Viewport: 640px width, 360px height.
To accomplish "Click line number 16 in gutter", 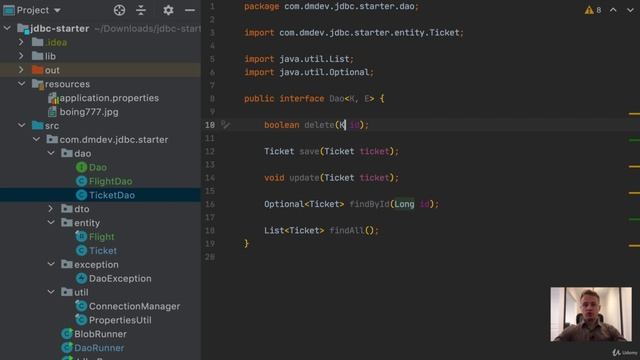I will pyautogui.click(x=210, y=204).
